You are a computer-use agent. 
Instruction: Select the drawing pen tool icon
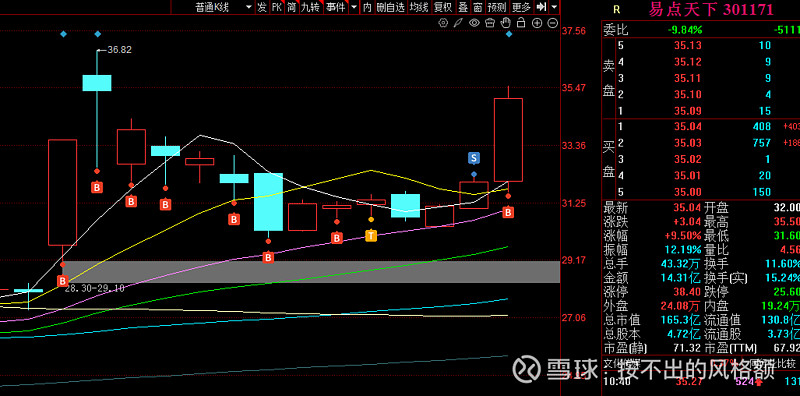(459, 22)
